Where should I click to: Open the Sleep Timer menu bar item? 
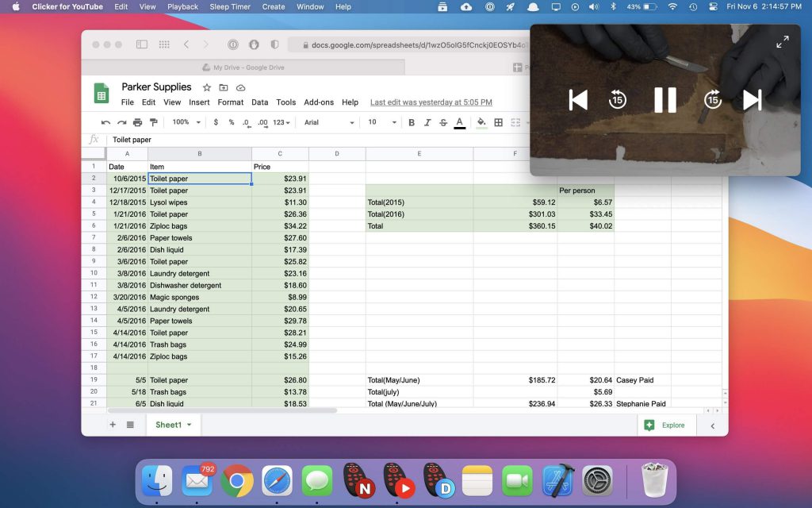click(229, 6)
